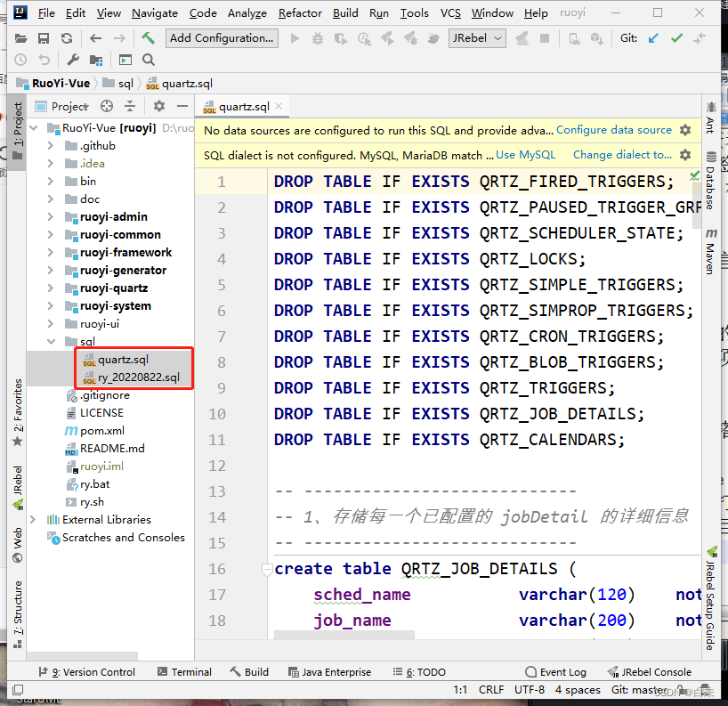This screenshot has height=706, width=728.
Task: Click the Git Commit checkmark icon
Action: [676, 38]
